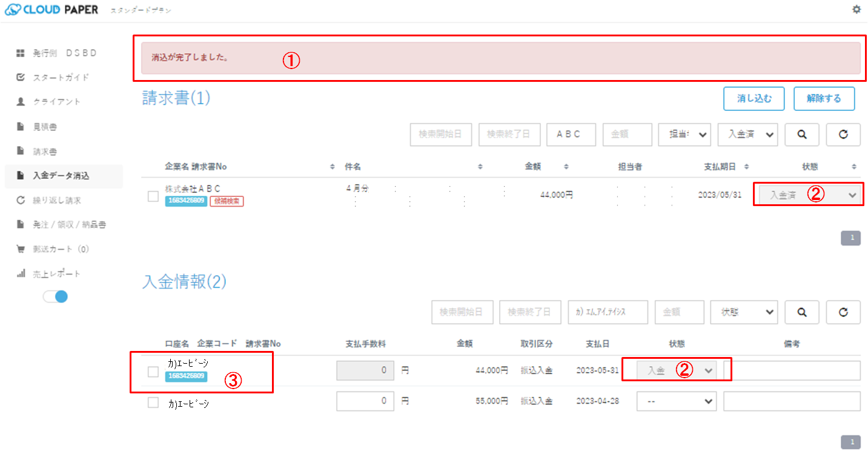Sort by 支払期日 column arrows
Image resolution: width=868 pixels, height=454 pixels.
pos(746,167)
